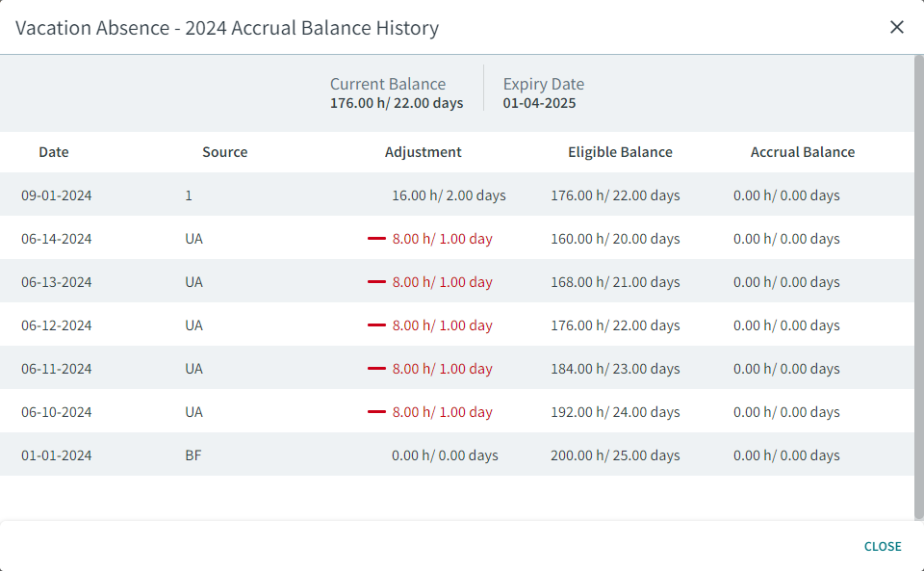This screenshot has height=571, width=924.
Task: Click the Eligible Balance column header
Action: [x=620, y=152]
